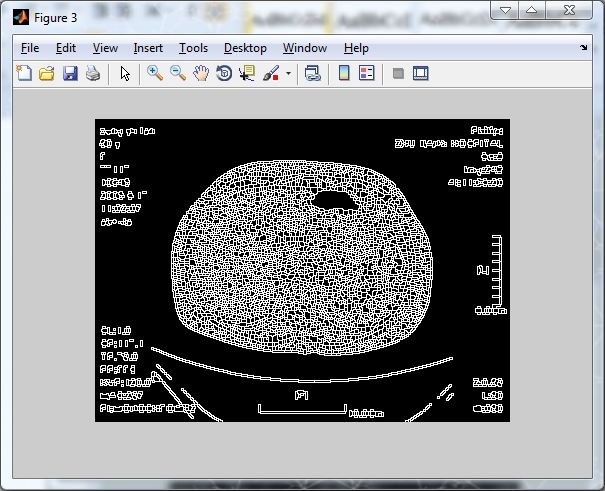The width and height of the screenshot is (605, 491).
Task: Open the Insert menu
Action: (x=148, y=48)
